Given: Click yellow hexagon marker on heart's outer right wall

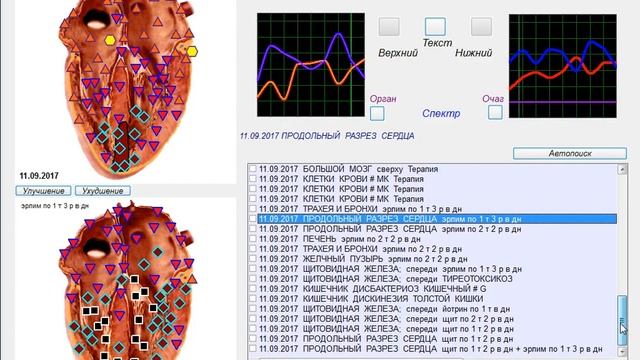Looking at the screenshot, I should pos(192,51).
